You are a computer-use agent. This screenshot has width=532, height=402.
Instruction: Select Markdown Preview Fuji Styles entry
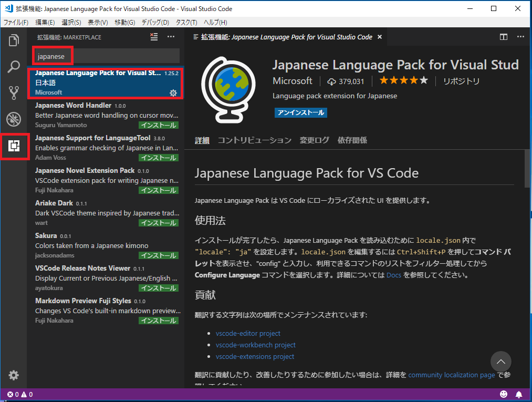click(x=106, y=311)
